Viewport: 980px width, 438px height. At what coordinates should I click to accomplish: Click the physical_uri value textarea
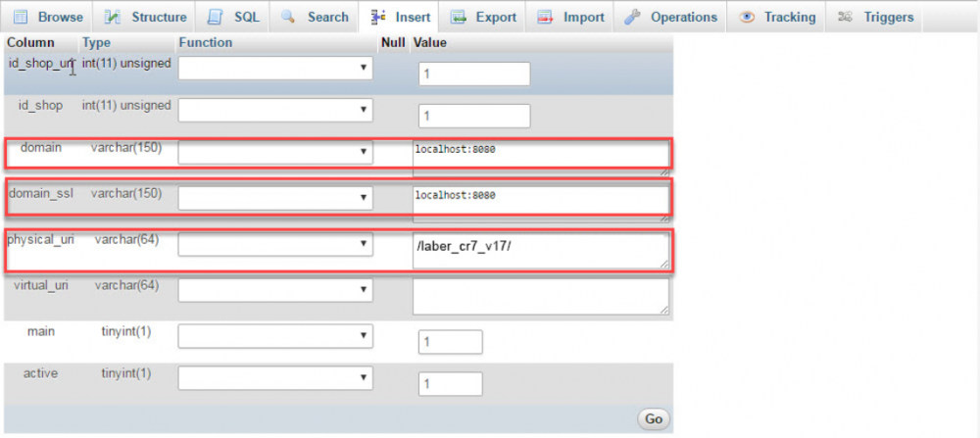[x=541, y=251]
